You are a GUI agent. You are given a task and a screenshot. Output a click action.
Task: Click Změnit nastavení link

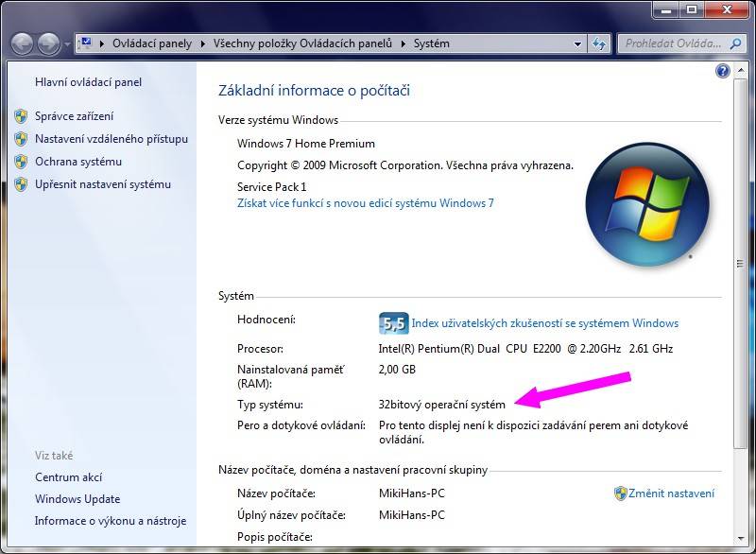click(671, 493)
